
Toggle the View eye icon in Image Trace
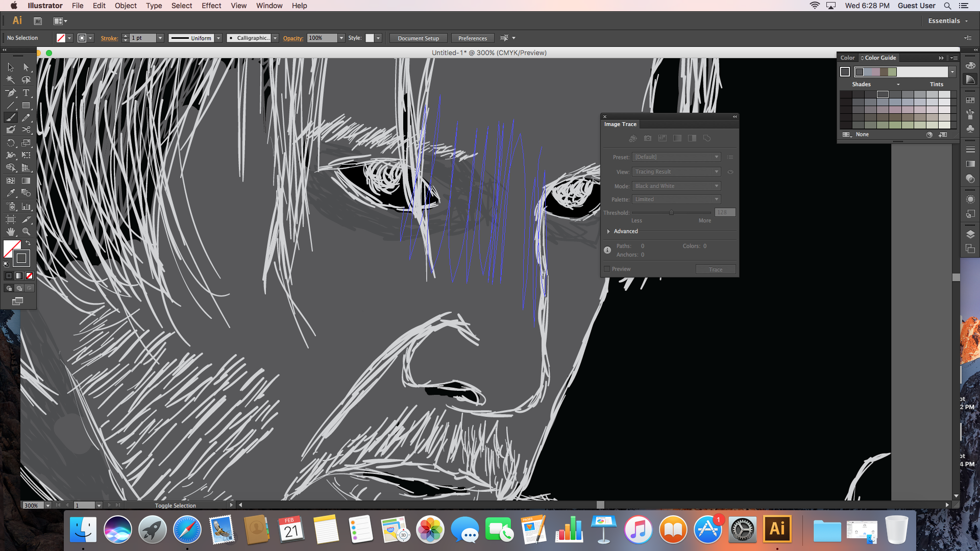click(730, 172)
